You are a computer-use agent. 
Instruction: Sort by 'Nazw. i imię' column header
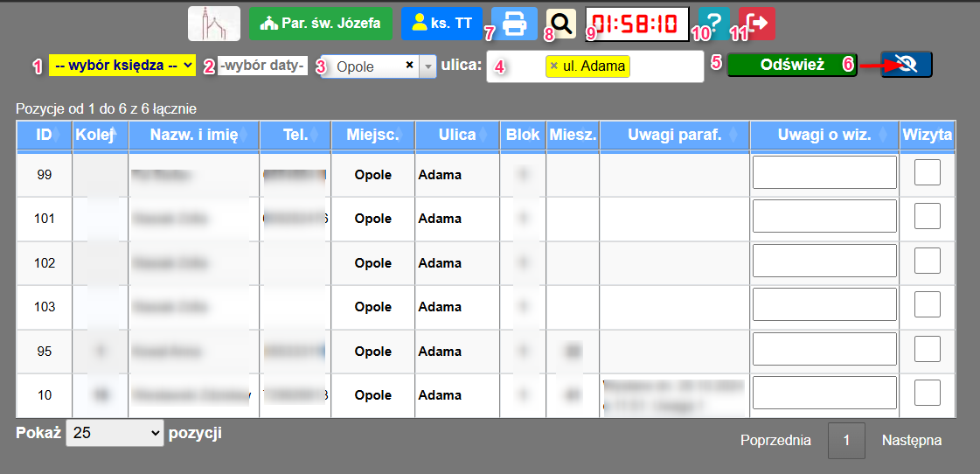[194, 135]
